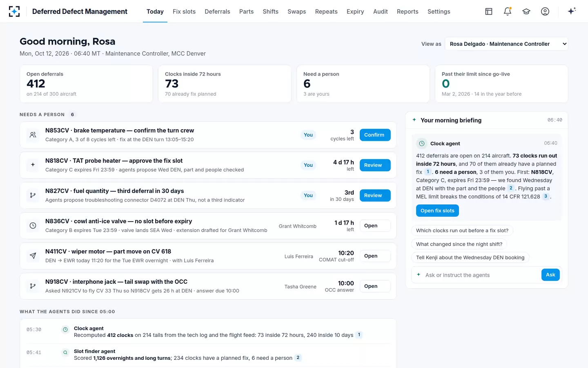
Task: Click the Clock agent icon in briefing
Action: pyautogui.click(x=422, y=144)
